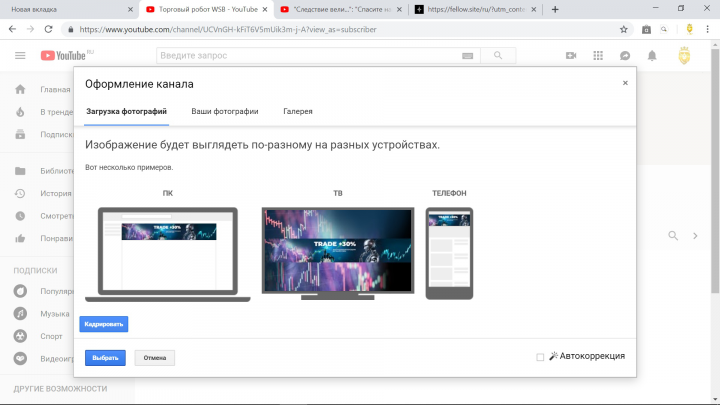This screenshot has width=720, height=405.
Task: Click the Library folder icon
Action: 20,171
